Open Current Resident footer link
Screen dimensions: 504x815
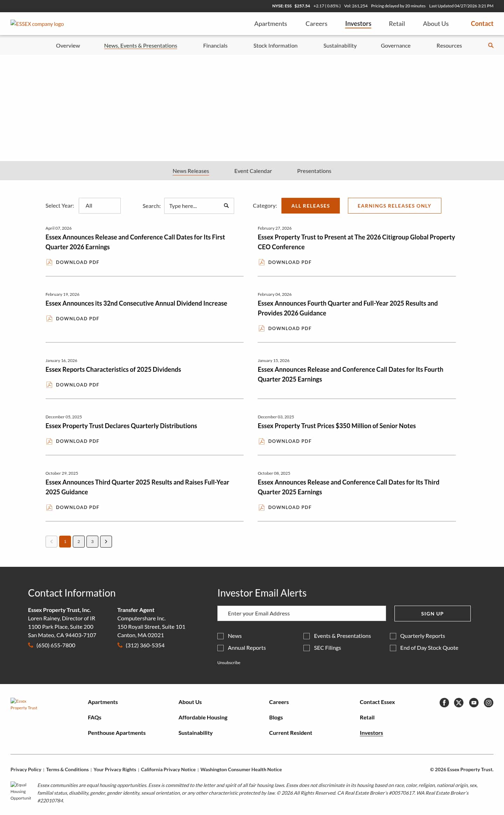click(290, 733)
